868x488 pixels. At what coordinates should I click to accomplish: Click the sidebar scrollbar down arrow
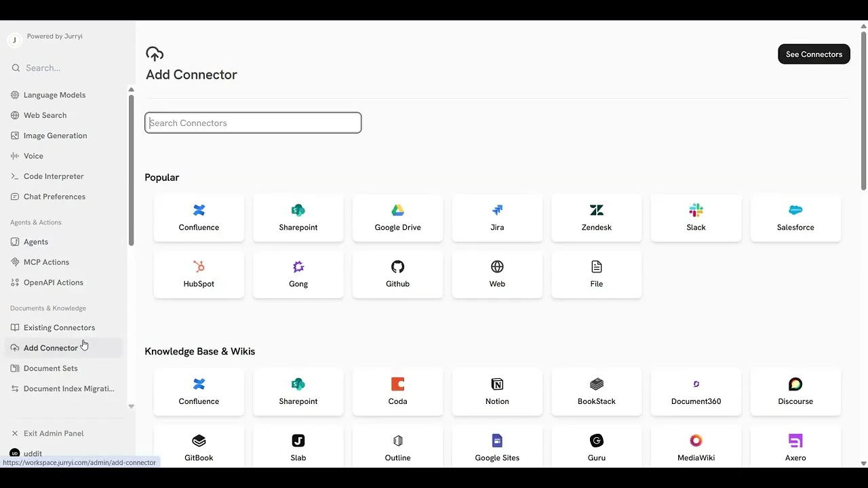pyautogui.click(x=131, y=407)
